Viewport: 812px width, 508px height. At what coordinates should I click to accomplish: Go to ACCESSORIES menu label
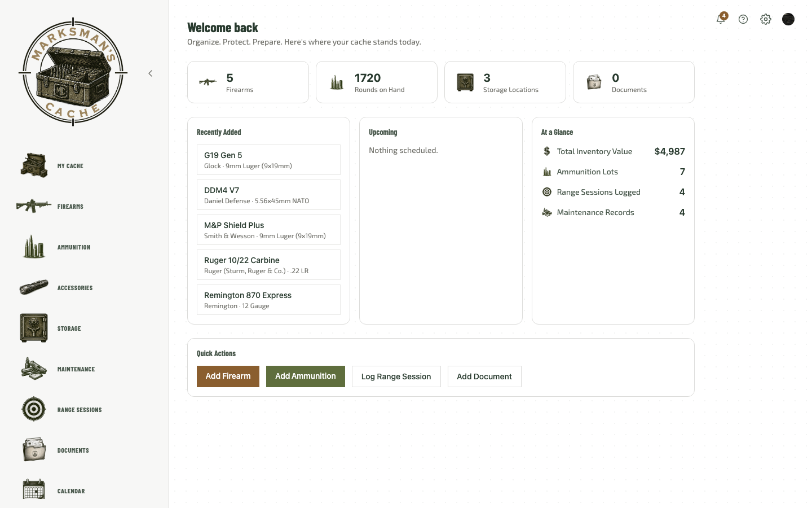tap(75, 288)
